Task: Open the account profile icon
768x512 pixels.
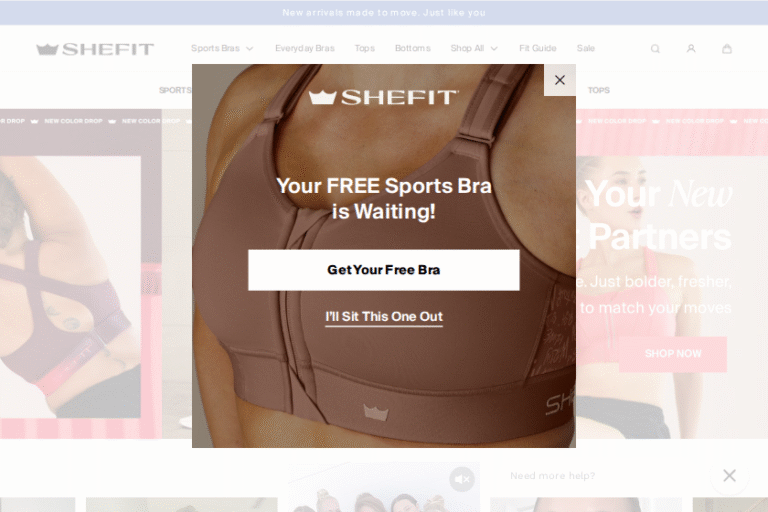Action: point(691,49)
